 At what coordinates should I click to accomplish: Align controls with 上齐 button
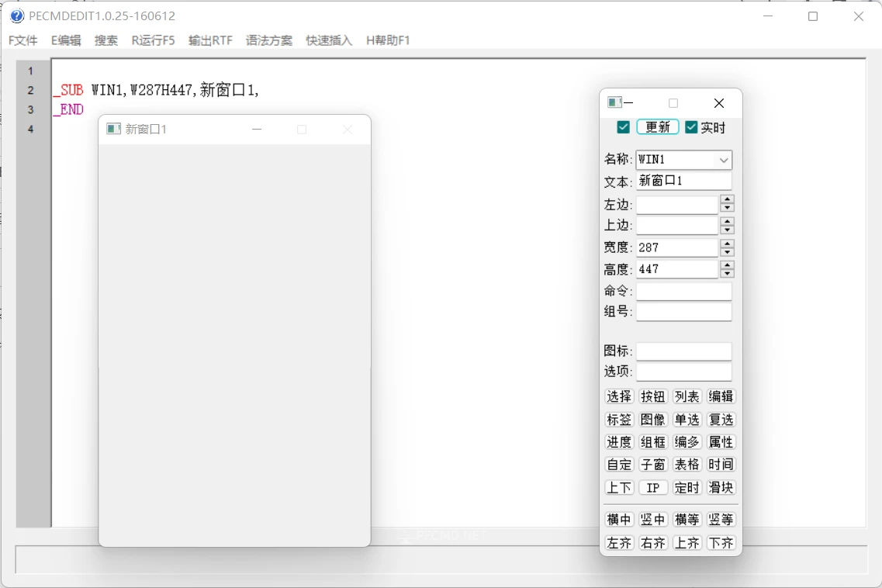pos(687,543)
